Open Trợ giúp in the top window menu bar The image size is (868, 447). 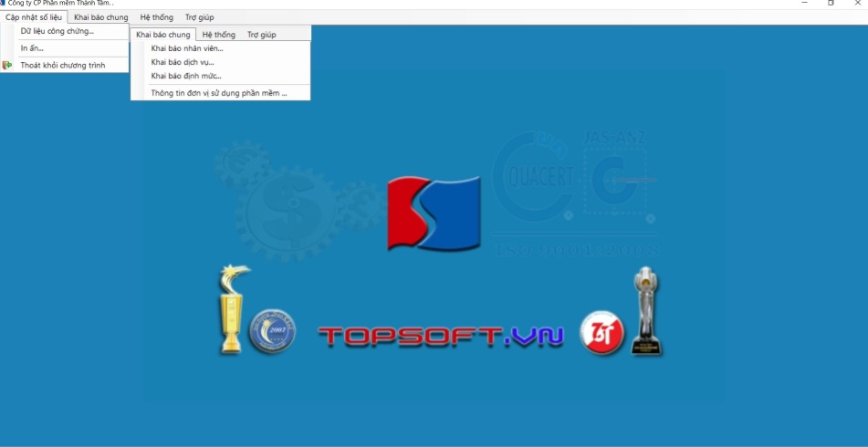click(x=199, y=17)
